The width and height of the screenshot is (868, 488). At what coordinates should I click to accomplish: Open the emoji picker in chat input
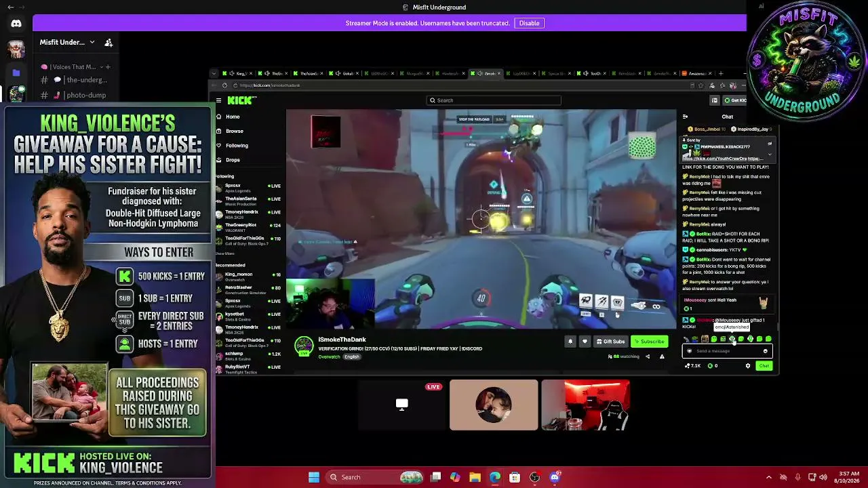[x=766, y=351]
